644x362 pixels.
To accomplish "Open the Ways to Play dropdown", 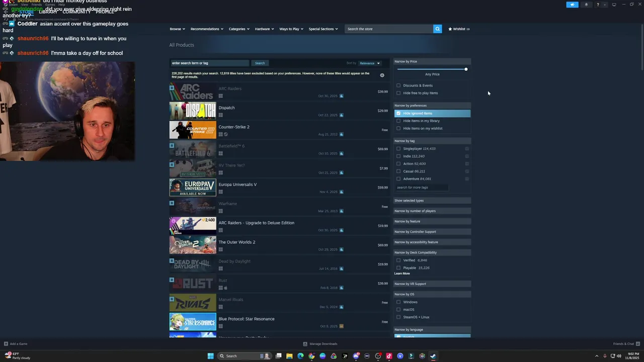I will 291,29.
